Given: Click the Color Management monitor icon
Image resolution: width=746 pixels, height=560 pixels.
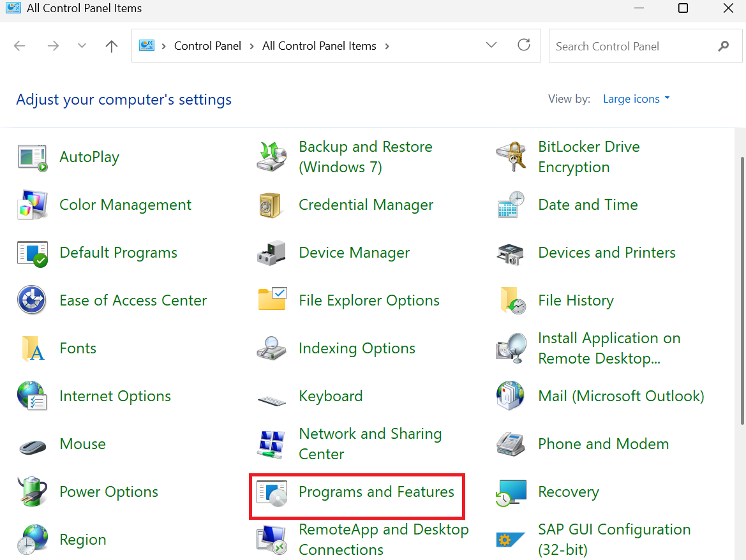Looking at the screenshot, I should coord(33,205).
